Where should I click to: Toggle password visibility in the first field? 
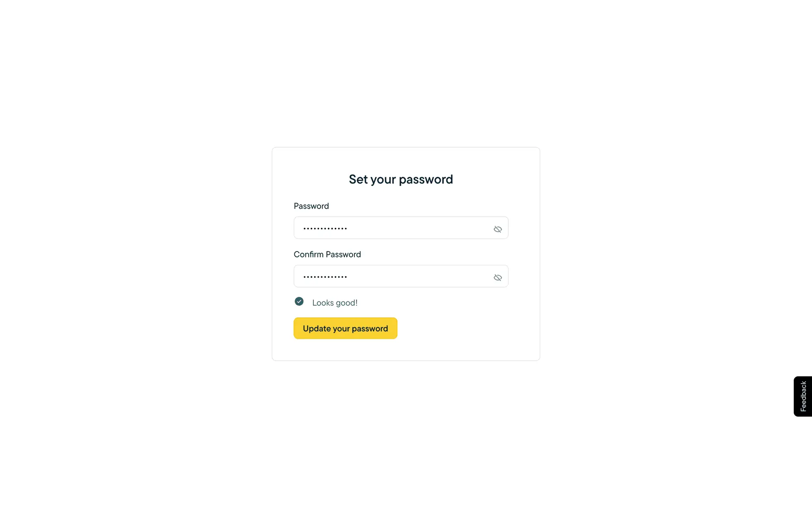(x=497, y=229)
